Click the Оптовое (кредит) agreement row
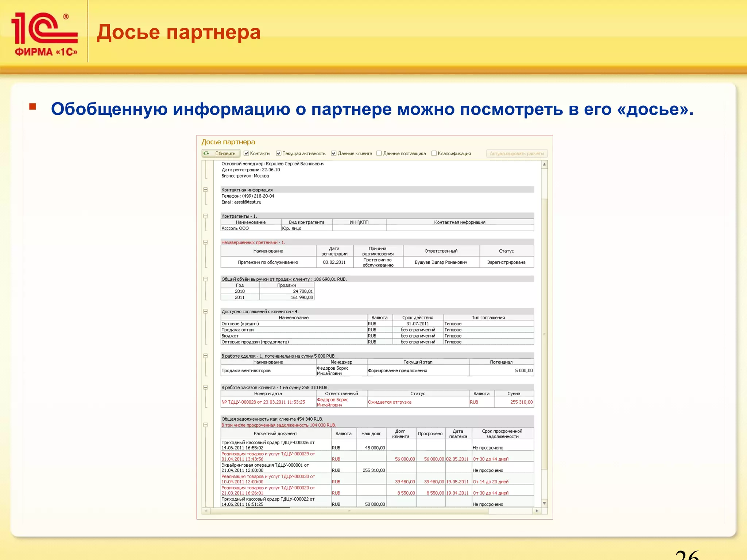 pyautogui.click(x=377, y=324)
